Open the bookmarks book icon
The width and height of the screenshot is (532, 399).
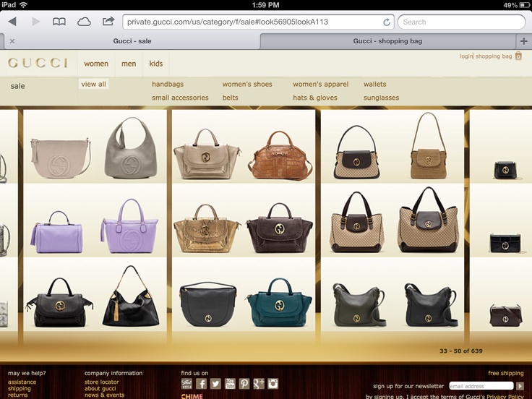coord(59,22)
